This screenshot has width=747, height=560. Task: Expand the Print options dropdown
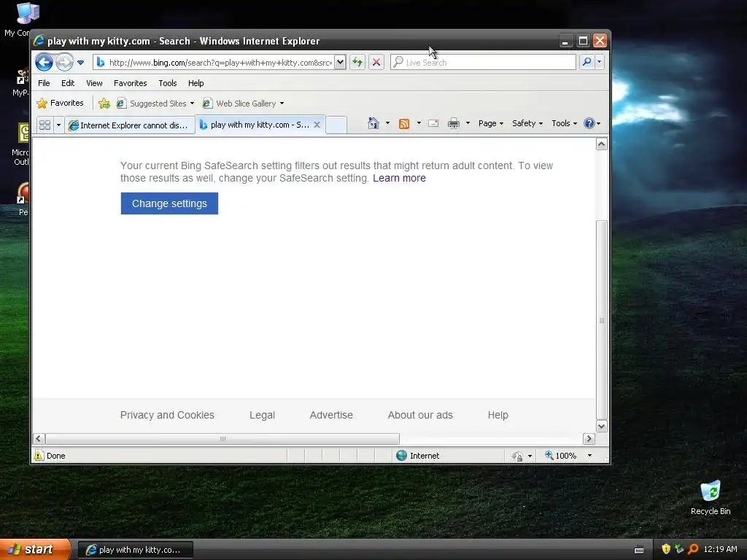[468, 123]
